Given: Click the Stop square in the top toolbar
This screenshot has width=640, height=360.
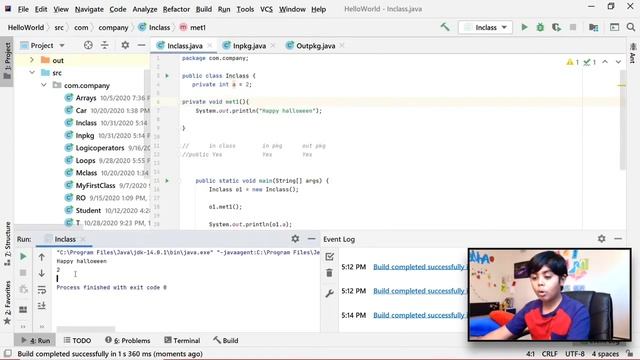Looking at the screenshot, I should [573, 27].
